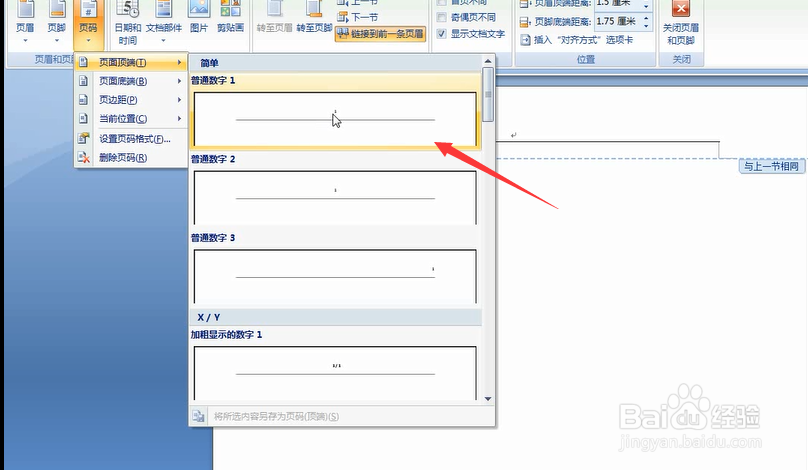Insert a picture with 图片 button
808x470 pixels.
[199, 18]
